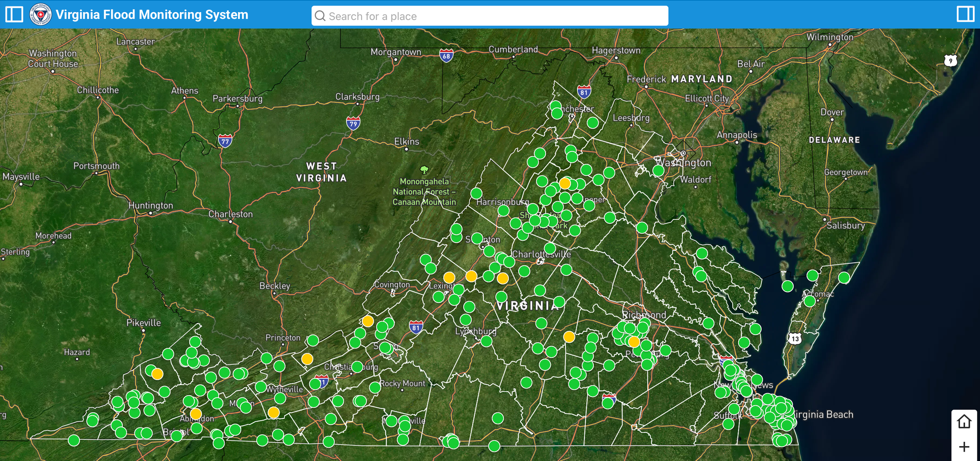Image resolution: width=980 pixels, height=461 pixels.
Task: Select the yellow gauge marker west of Richmond
Action: [x=569, y=337]
